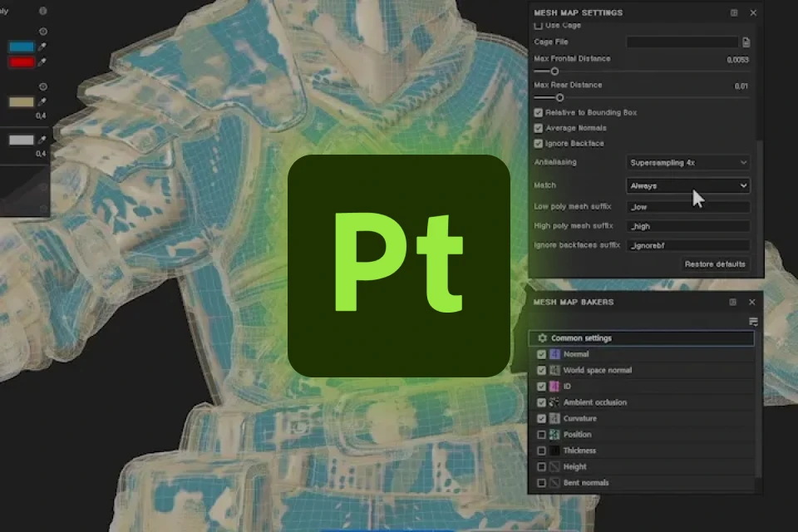
Task: Uncheck the Ignore Backface option
Action: [539, 144]
